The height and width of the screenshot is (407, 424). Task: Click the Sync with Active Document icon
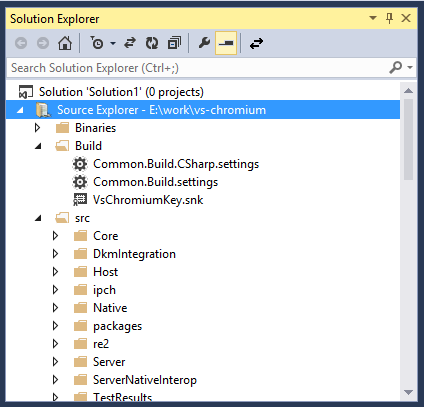click(130, 43)
